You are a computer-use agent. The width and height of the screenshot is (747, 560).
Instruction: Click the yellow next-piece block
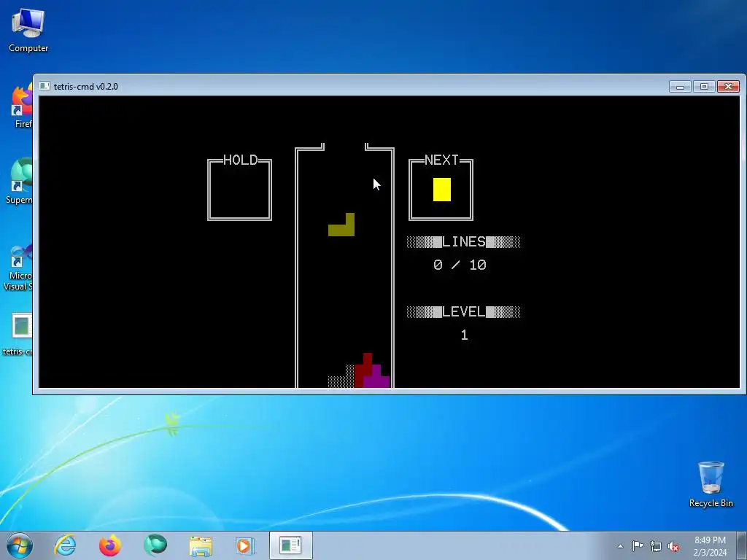click(442, 190)
